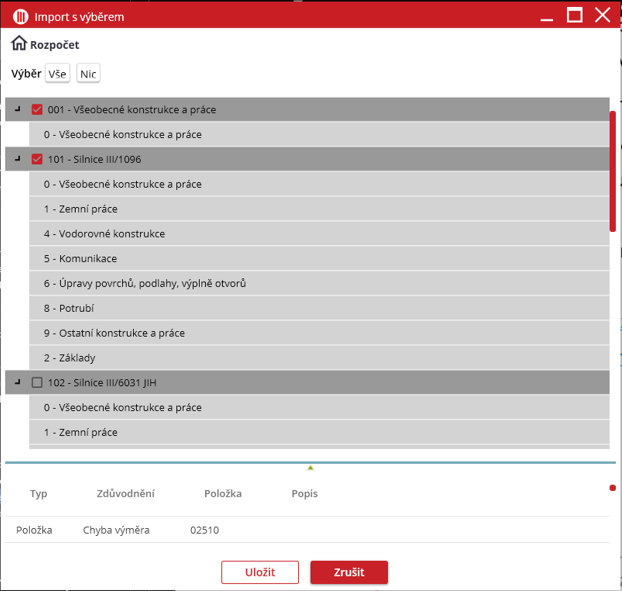This screenshot has width=622, height=591.
Task: Collapse the 001 - Všeobecné konstrukce group
Action: click(17, 109)
